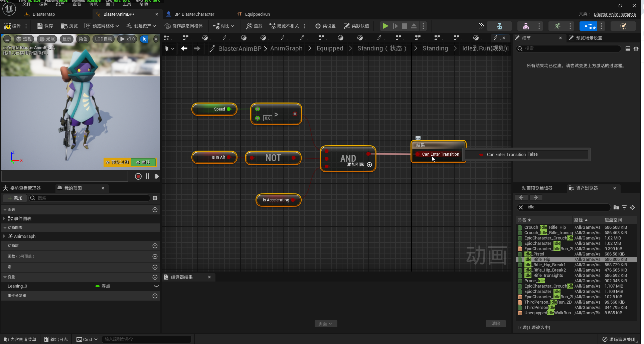This screenshot has width=644, height=344.
Task: Open Show (显示) viewport menu
Action: coord(67,39)
